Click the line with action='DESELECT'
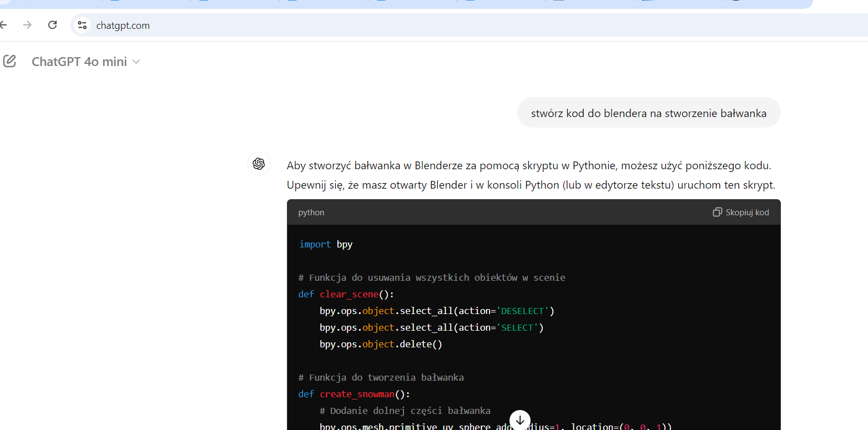Viewport: 868px width, 430px height. pos(437,311)
